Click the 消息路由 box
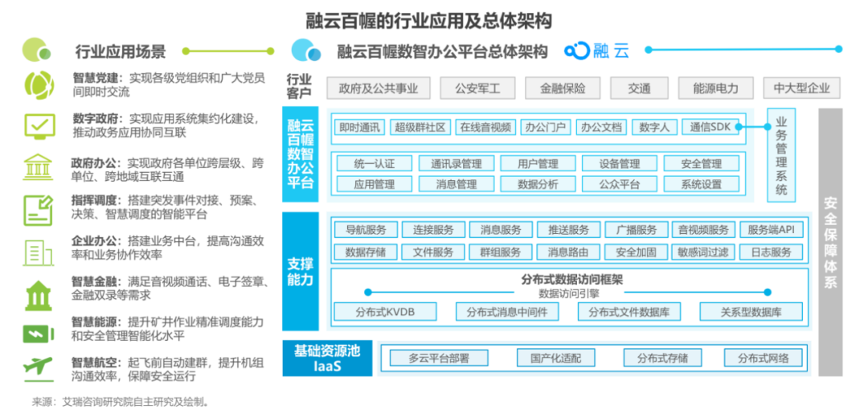The width and height of the screenshot is (868, 410). coord(568,252)
